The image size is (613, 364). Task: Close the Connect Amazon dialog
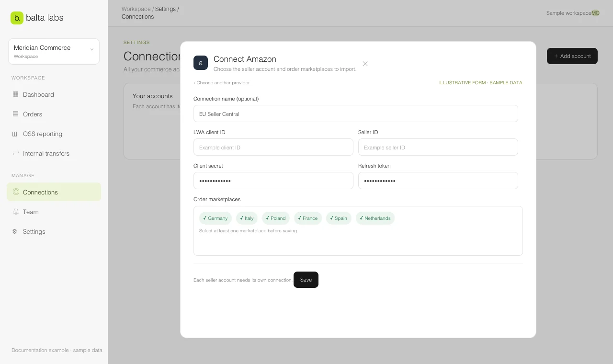coord(365,64)
